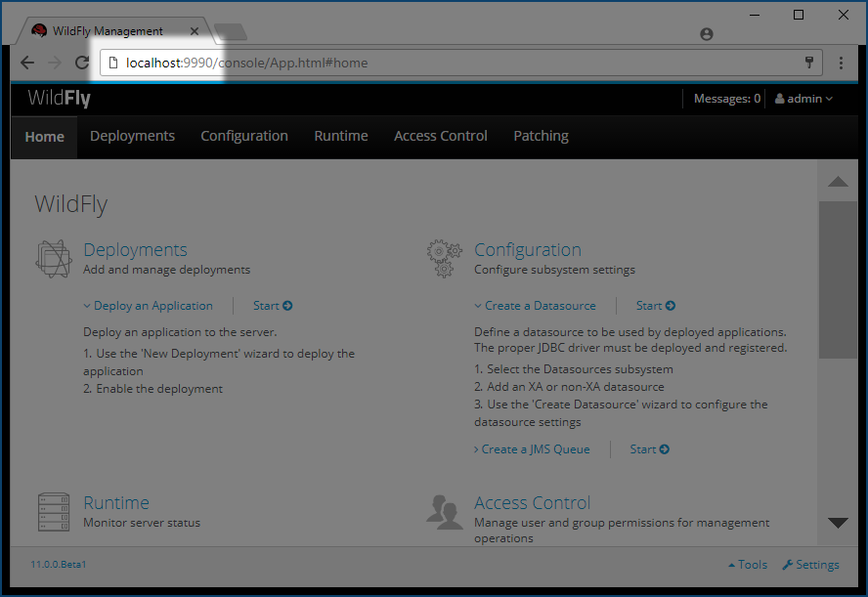Click the Start arrow icon beside Create a JMS Queue
This screenshot has width=868, height=597.
tap(664, 448)
